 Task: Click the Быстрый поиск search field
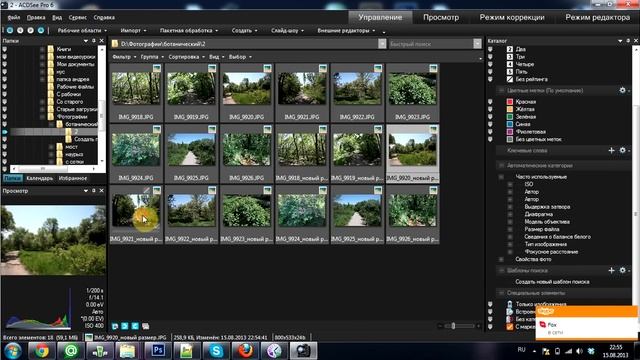pos(431,44)
